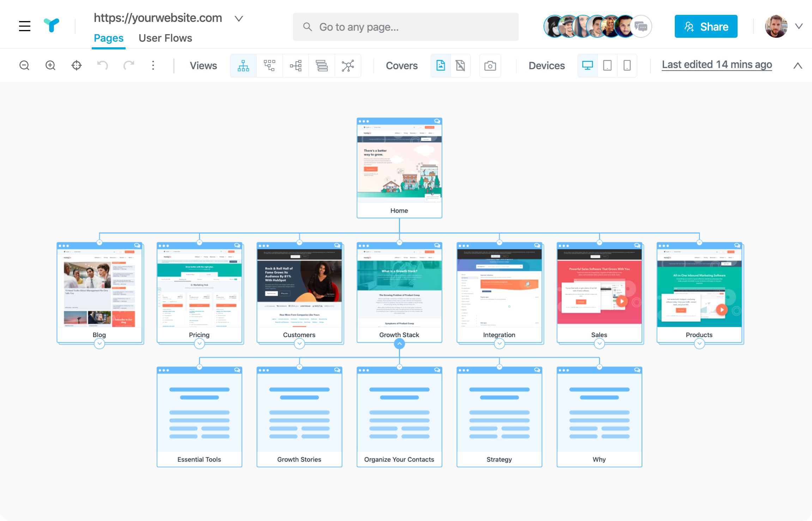The height and width of the screenshot is (521, 812).
Task: Open comments on the Home page card
Action: pos(437,121)
